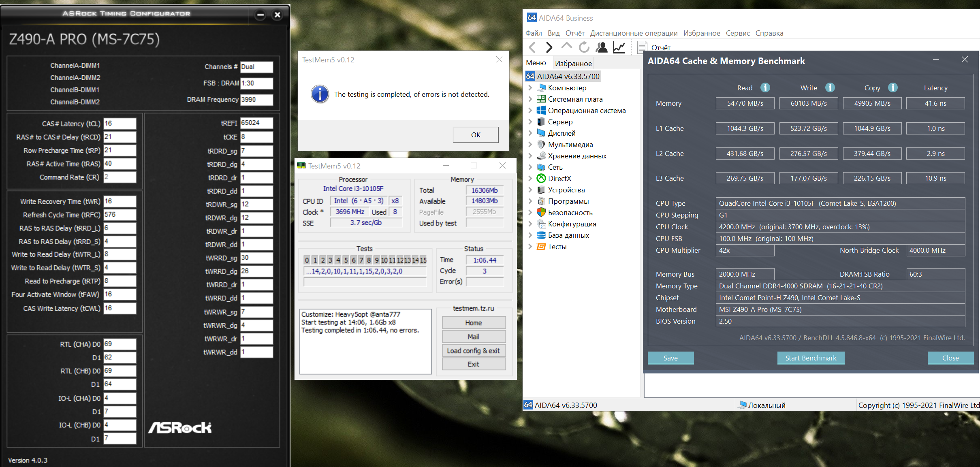This screenshot has height=467, width=980.
Task: Click the AIDA64 forward navigation arrow
Action: click(549, 47)
